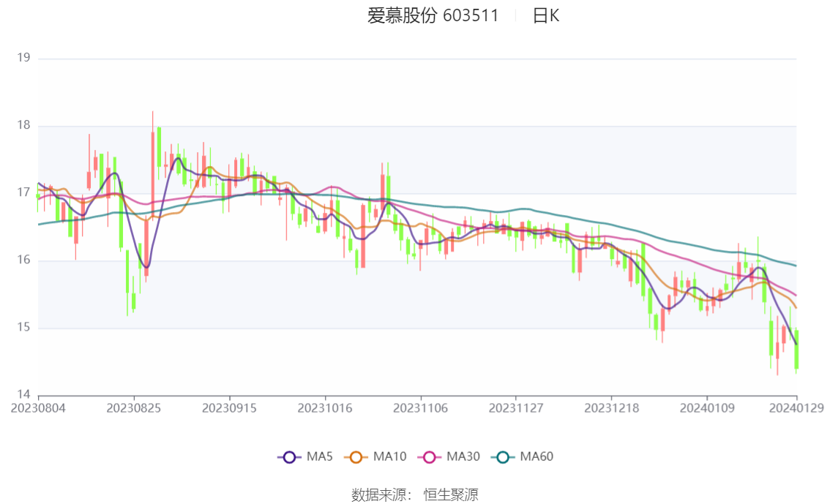This screenshot has height=504, width=830.
Task: Select the x-axis date 20240129
Action: click(x=796, y=408)
